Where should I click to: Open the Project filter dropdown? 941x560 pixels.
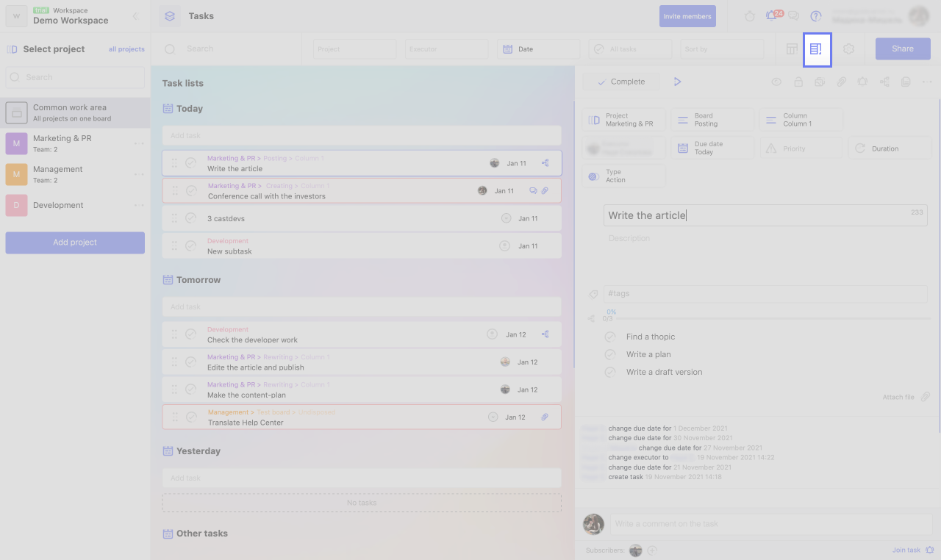[x=354, y=49]
